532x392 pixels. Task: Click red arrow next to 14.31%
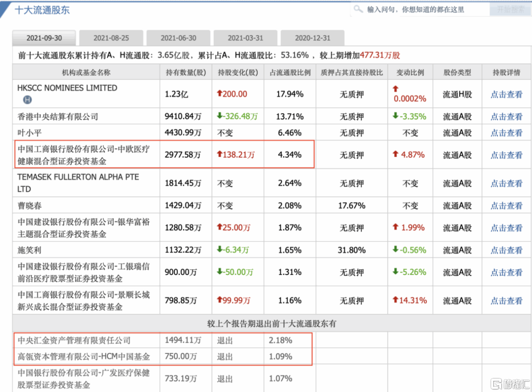click(395, 300)
